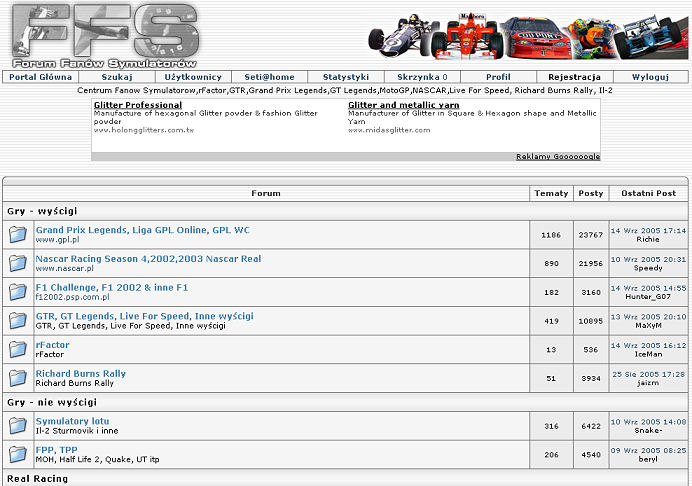Click the Glitter and metallic yarn ad link
Viewport: 692px width, 486px height.
pyautogui.click(x=403, y=105)
